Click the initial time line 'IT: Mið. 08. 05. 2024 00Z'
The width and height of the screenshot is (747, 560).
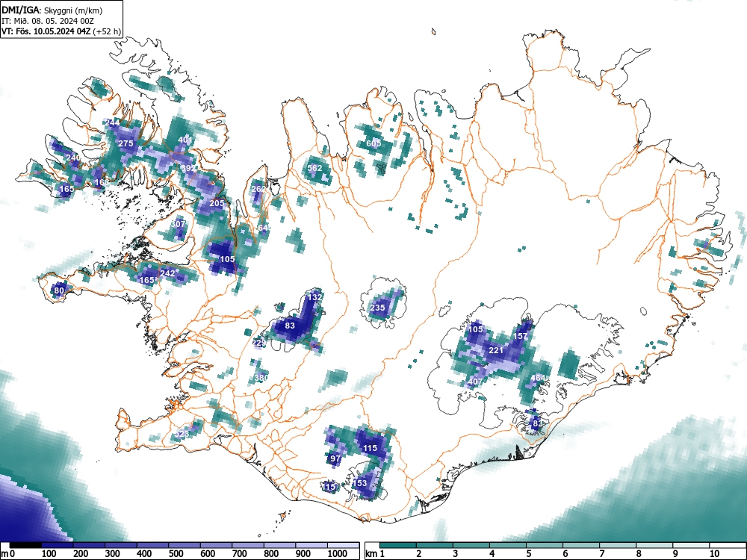pyautogui.click(x=46, y=21)
